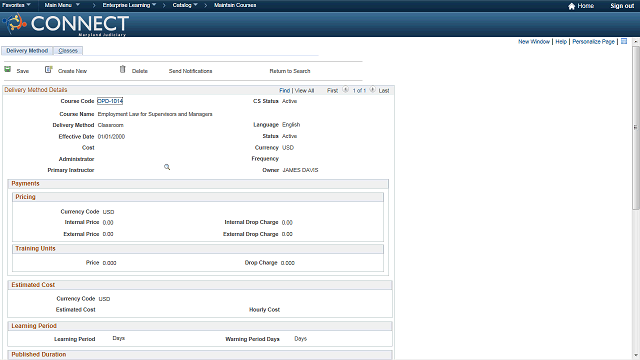
Task: Expand Enterprise Learning breadcrumb menu
Action: pos(129,5)
